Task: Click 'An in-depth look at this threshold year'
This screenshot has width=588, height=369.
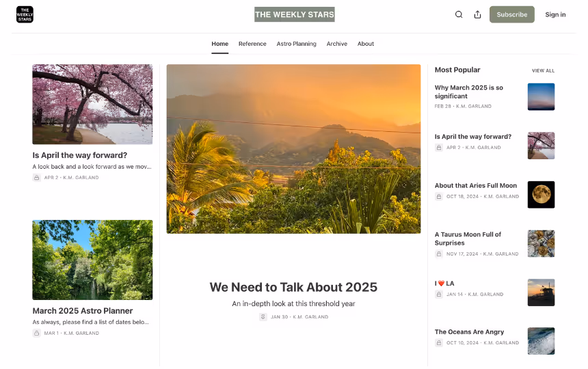Action: [x=293, y=304]
